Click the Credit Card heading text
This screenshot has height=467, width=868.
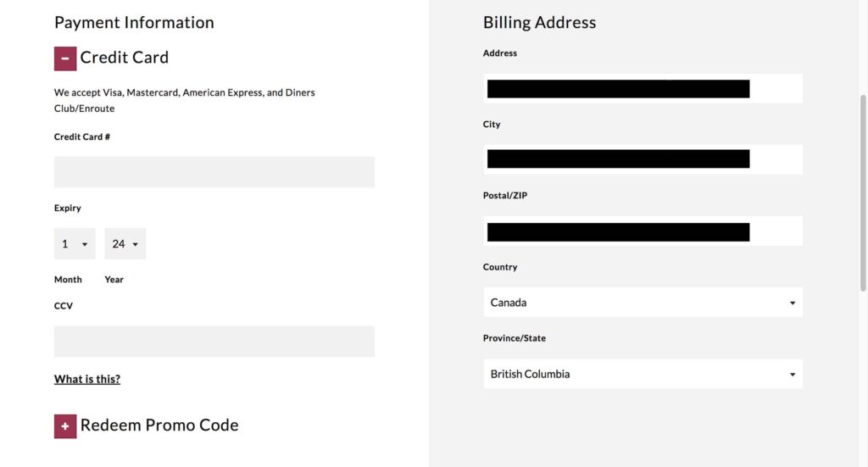coord(125,58)
